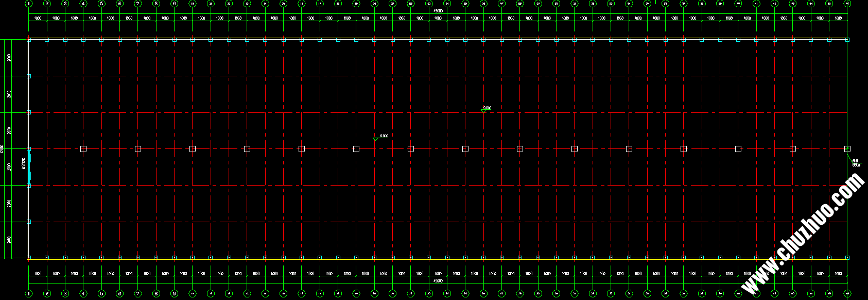
Task: Select cyan column marker at bottom-left corner
Action: point(29,258)
